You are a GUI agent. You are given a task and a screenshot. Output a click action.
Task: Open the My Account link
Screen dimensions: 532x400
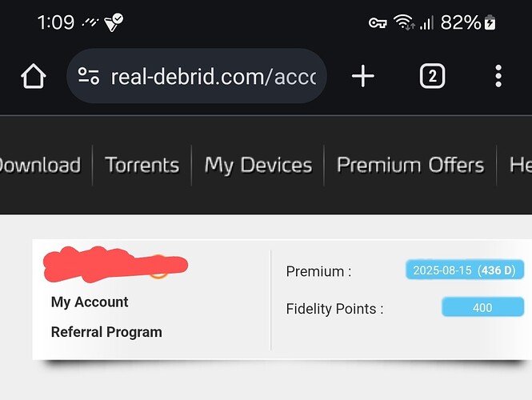coord(90,302)
